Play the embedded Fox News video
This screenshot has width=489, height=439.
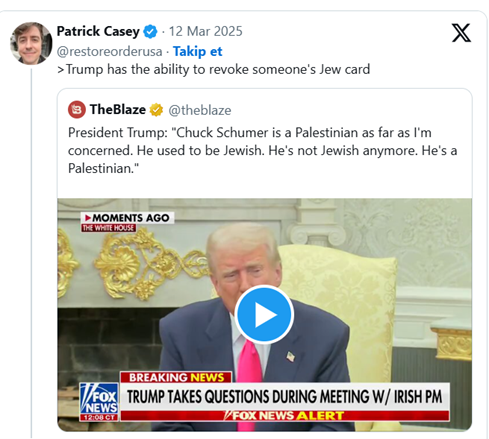tap(264, 314)
